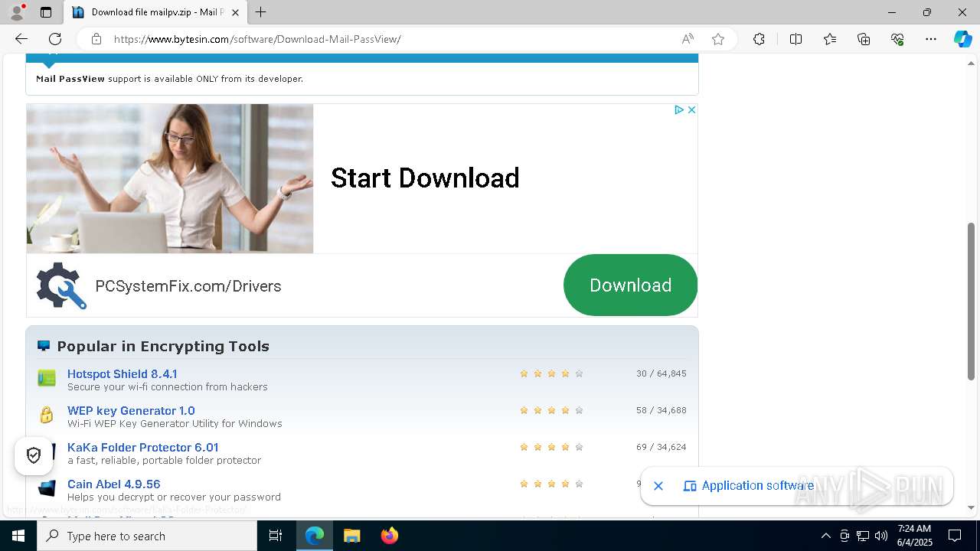View site information lock icon

pos(96,39)
